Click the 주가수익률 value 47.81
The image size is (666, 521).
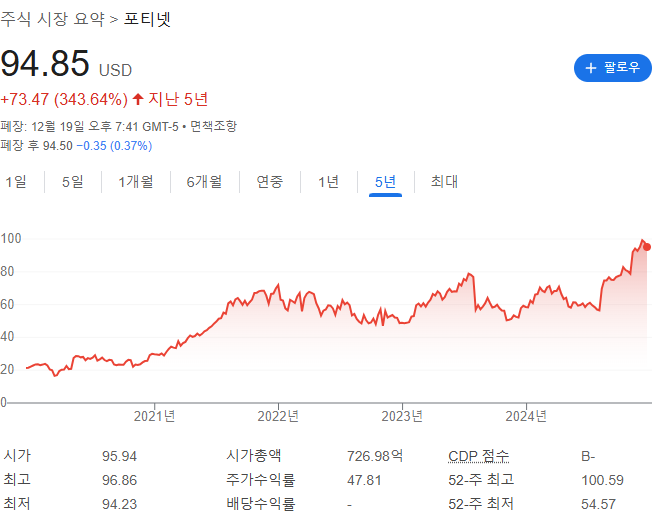364,480
